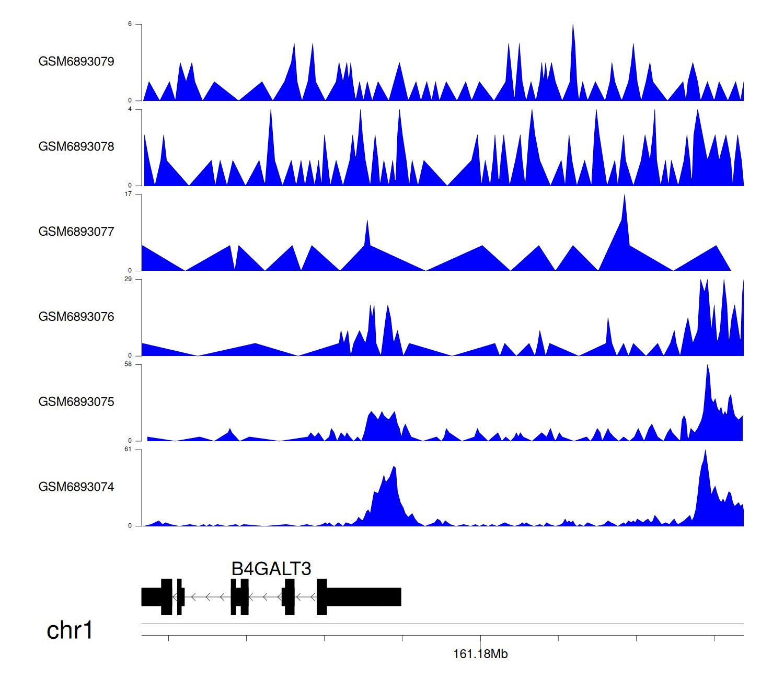The width and height of the screenshot is (784, 690).
Task: Click the leftmost B4GALT3 exon block
Action: click(x=151, y=597)
